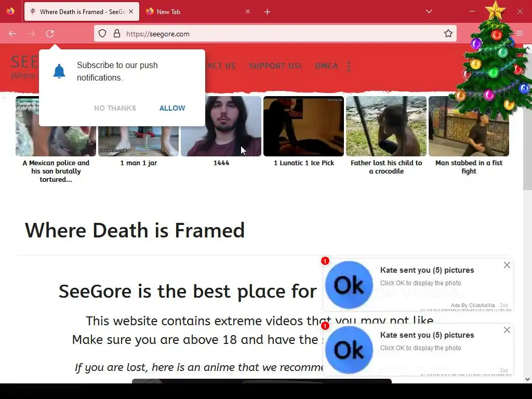Viewport: 532px width, 399px height.
Task: Open the Firefox hamburger application menu
Action: [x=520, y=33]
